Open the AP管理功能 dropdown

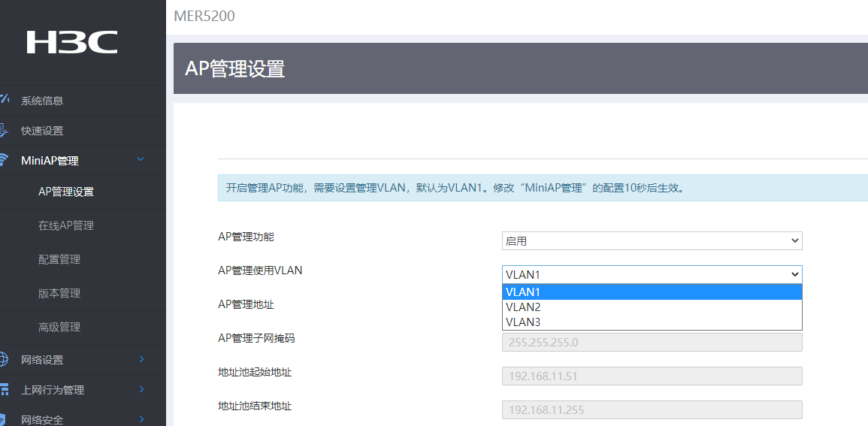click(652, 240)
